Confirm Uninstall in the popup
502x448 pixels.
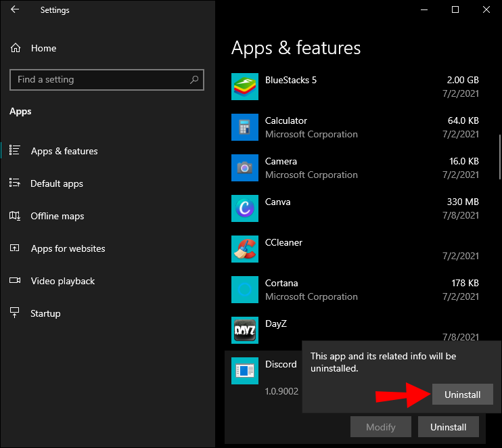coord(462,395)
